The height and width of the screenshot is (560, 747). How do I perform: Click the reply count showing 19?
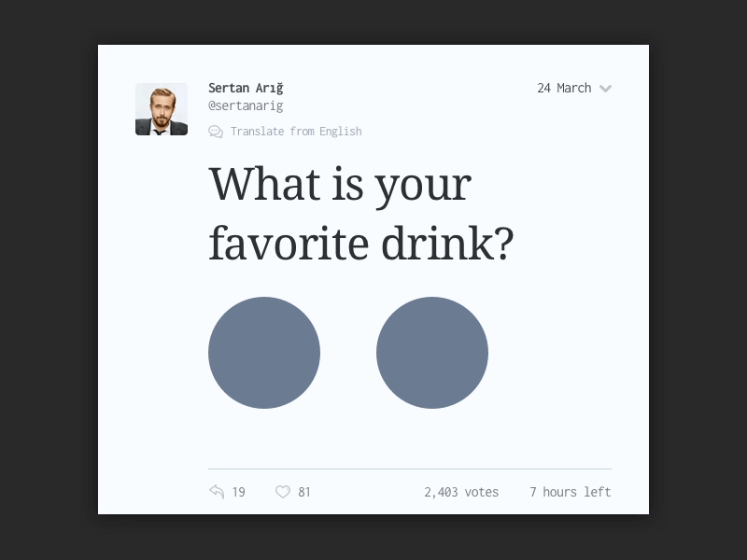tap(239, 491)
